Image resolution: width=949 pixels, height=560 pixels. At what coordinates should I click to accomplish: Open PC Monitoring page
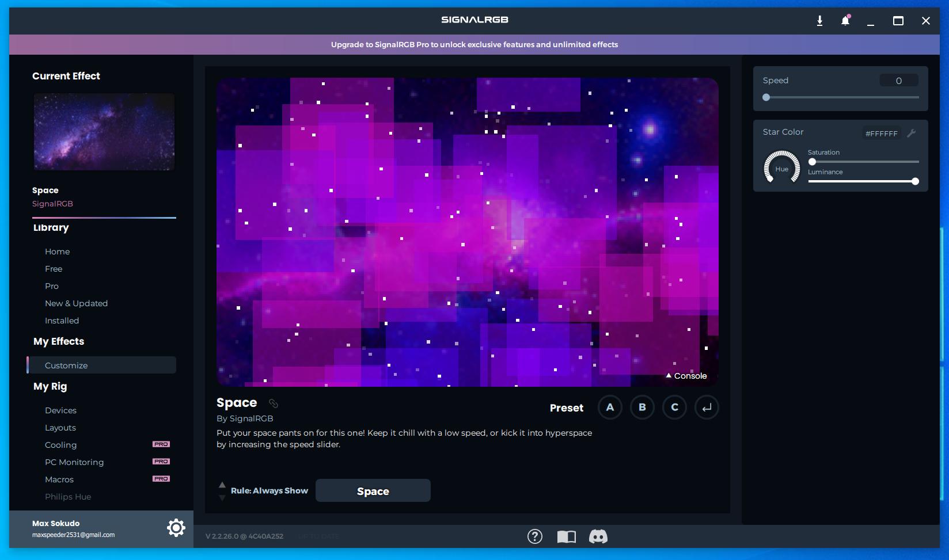tap(74, 462)
